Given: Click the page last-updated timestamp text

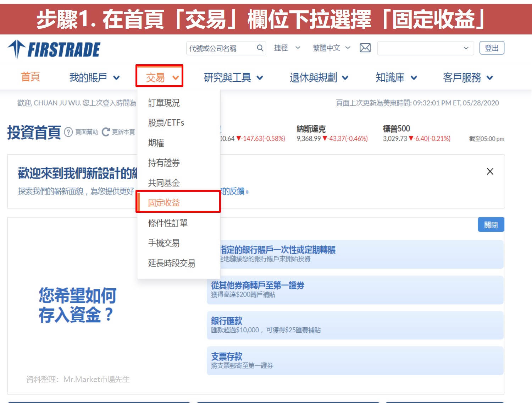Looking at the screenshot, I should pos(417,103).
